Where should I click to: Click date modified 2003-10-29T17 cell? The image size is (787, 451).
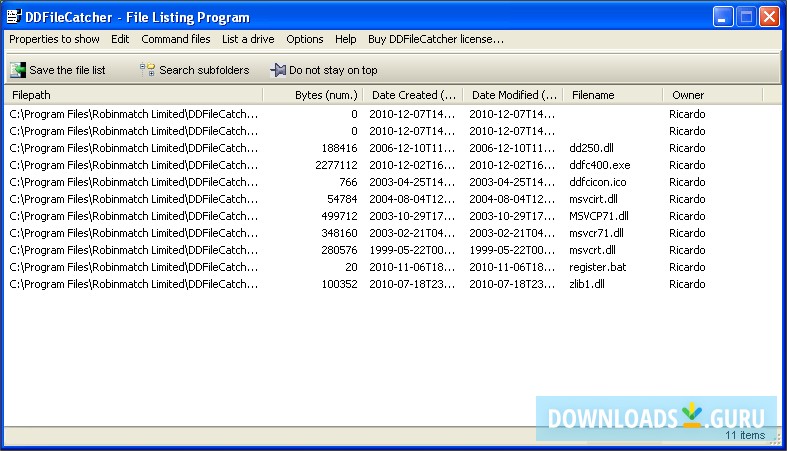[x=512, y=216]
